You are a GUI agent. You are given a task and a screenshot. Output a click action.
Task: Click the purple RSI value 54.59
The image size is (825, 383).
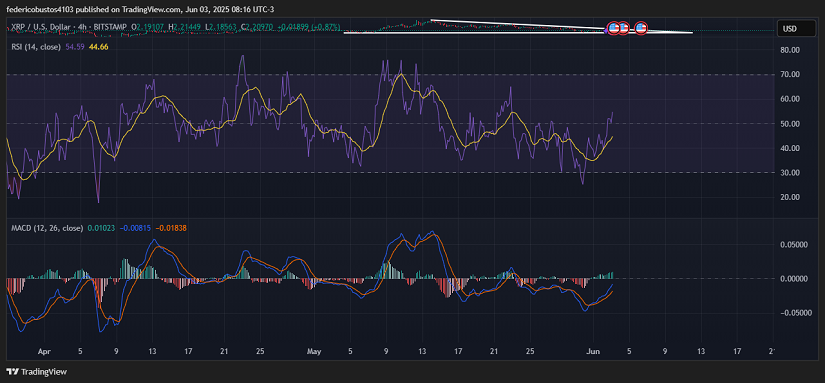[x=75, y=47]
